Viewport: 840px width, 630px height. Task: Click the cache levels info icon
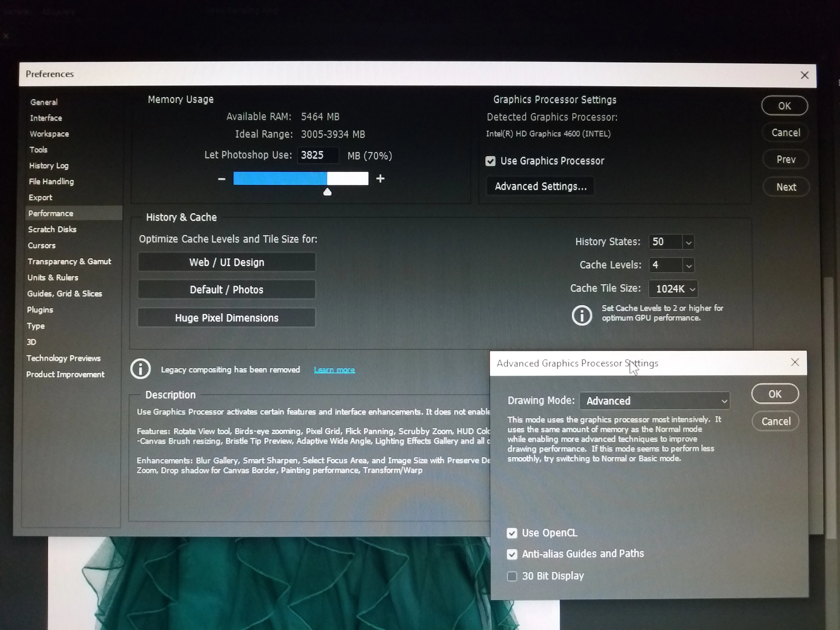click(x=582, y=315)
